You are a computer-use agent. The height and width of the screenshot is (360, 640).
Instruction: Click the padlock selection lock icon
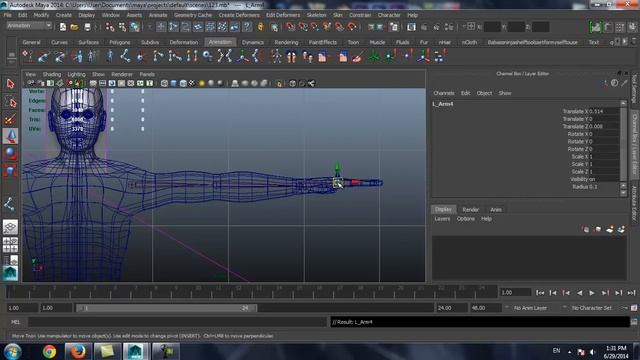click(261, 27)
